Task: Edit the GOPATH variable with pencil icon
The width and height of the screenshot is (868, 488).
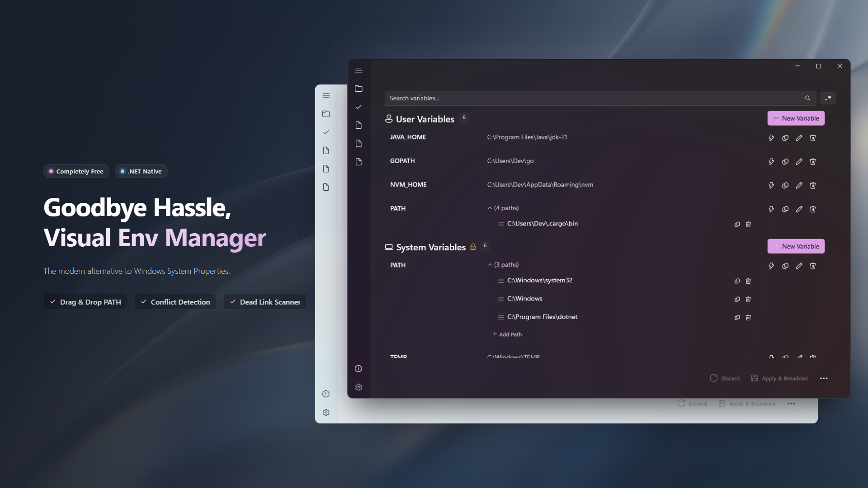Action: coord(799,162)
